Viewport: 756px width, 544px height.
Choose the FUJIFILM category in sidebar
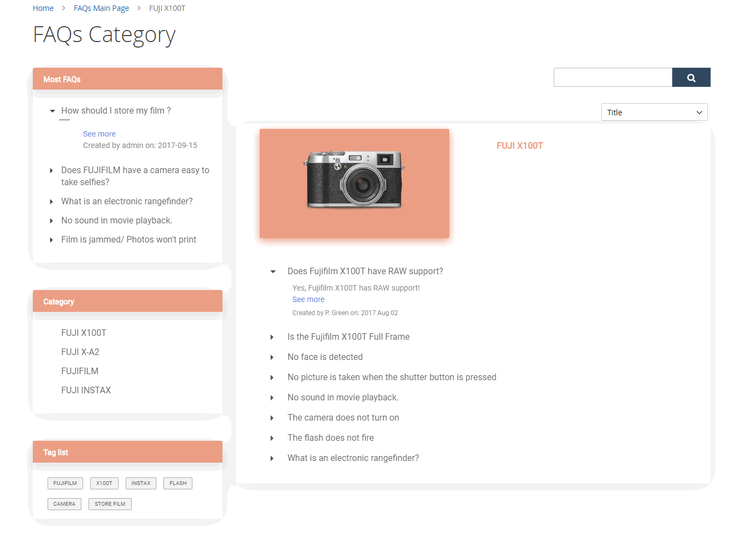tap(80, 371)
